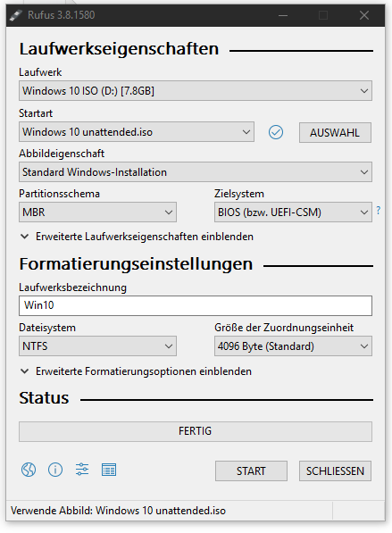Open the Dateisystem NTFS dropdown

pos(97,346)
